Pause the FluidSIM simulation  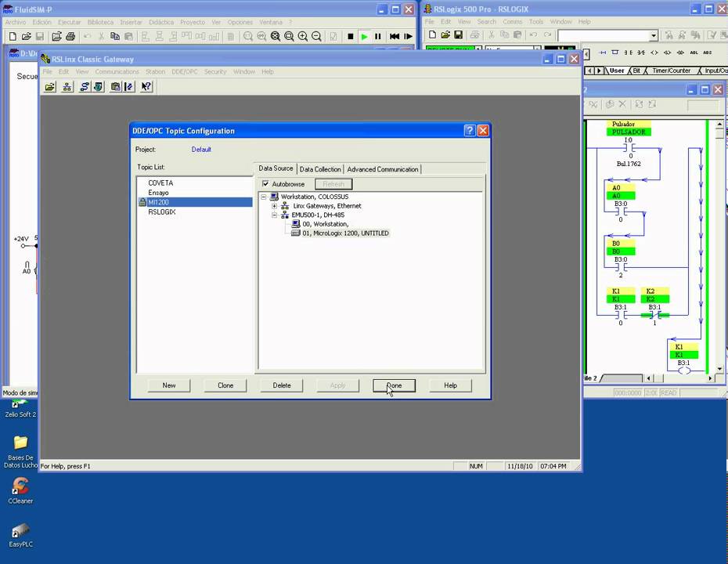378,36
